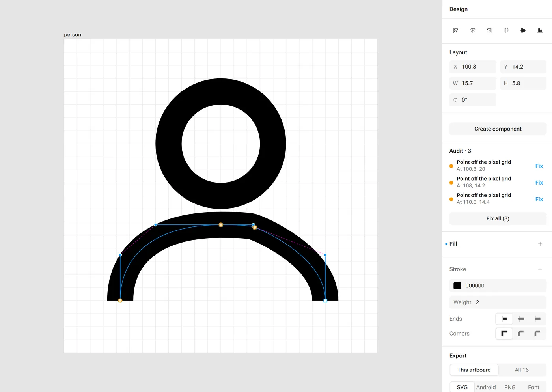Align selection to right edges
Screen dimensions: 552x392
point(490,30)
